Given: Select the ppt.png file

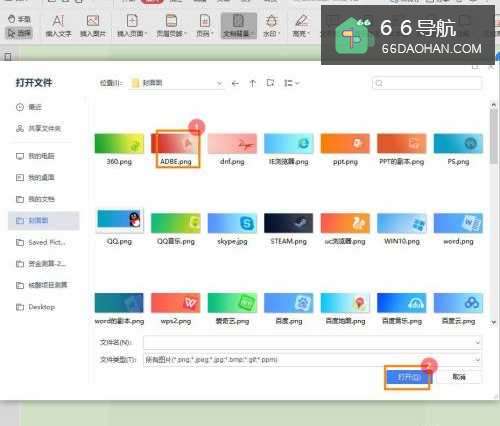Looking at the screenshot, I should [x=345, y=149].
